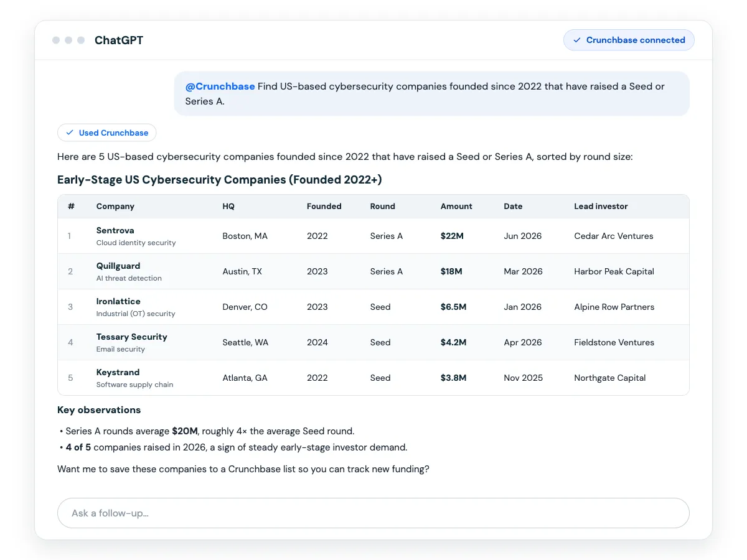Screen dimensions: 747x560
Task: Click the Cedar Arc Ventures investor
Action: (x=614, y=236)
